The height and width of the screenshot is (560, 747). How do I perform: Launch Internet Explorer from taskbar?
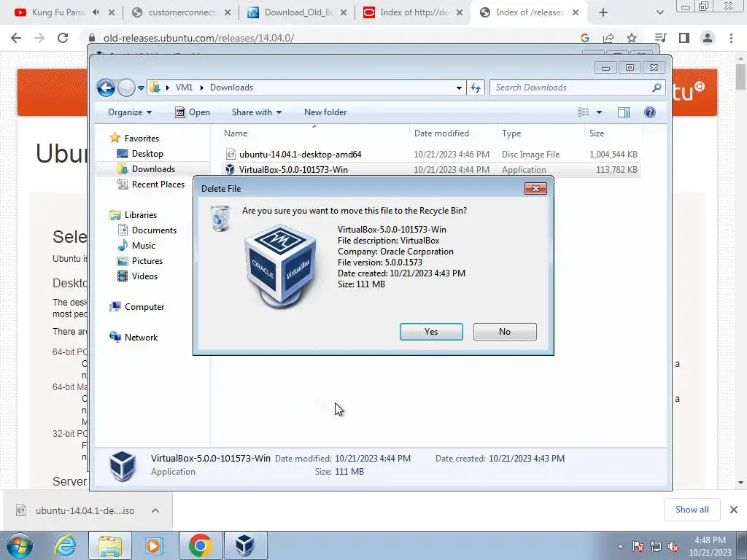point(65,545)
